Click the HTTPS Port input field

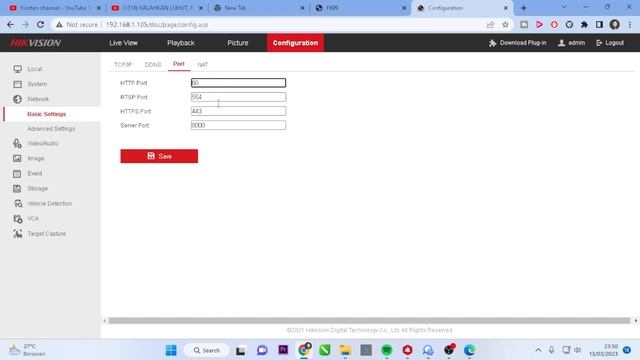click(238, 111)
